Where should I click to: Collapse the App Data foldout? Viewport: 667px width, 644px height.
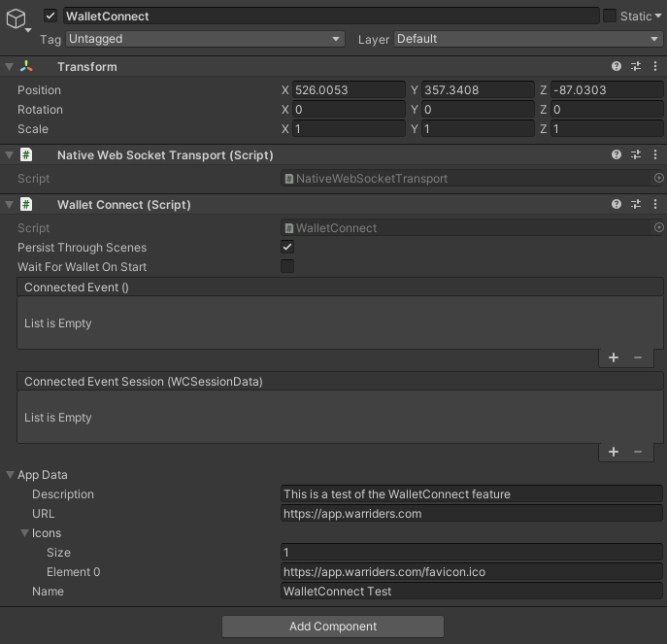coord(11,475)
